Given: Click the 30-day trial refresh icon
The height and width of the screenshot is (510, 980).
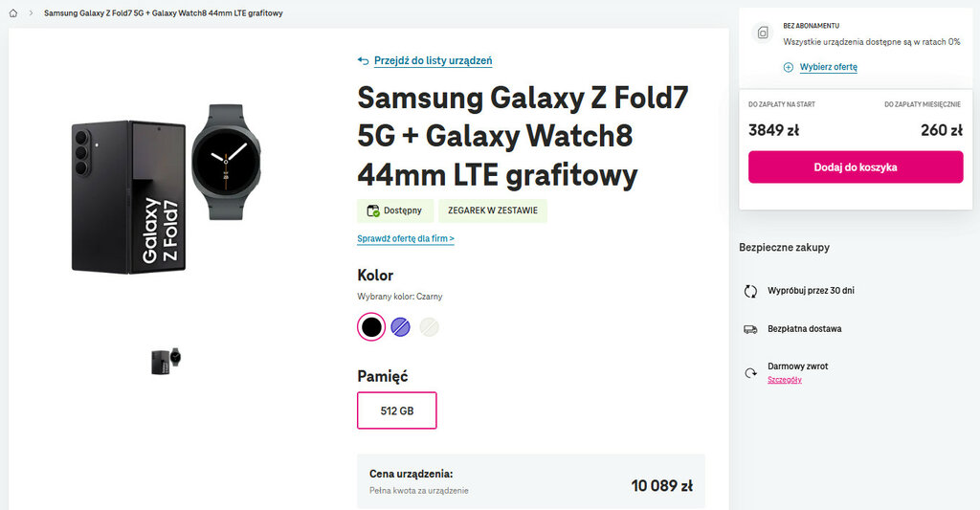Looking at the screenshot, I should pos(750,290).
